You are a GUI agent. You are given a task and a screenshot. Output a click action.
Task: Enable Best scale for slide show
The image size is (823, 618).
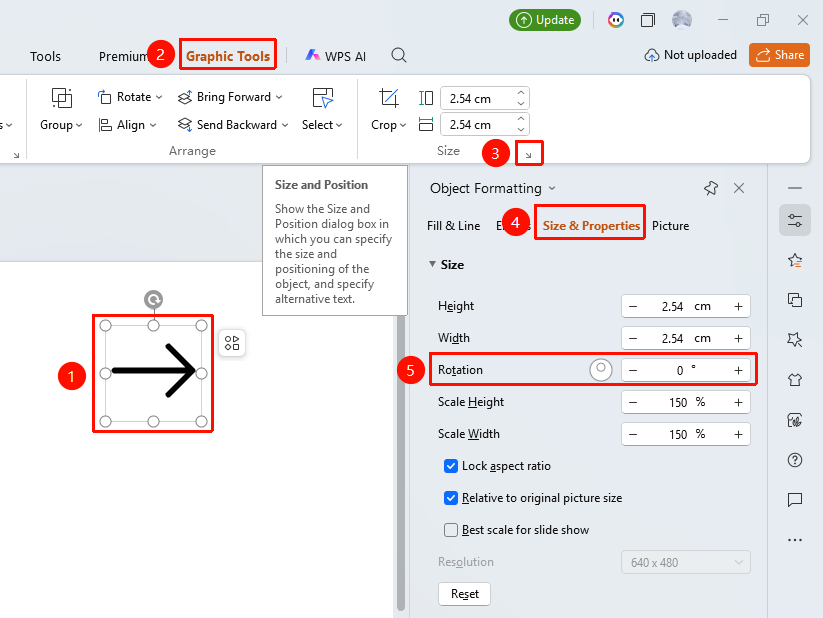[x=451, y=530]
